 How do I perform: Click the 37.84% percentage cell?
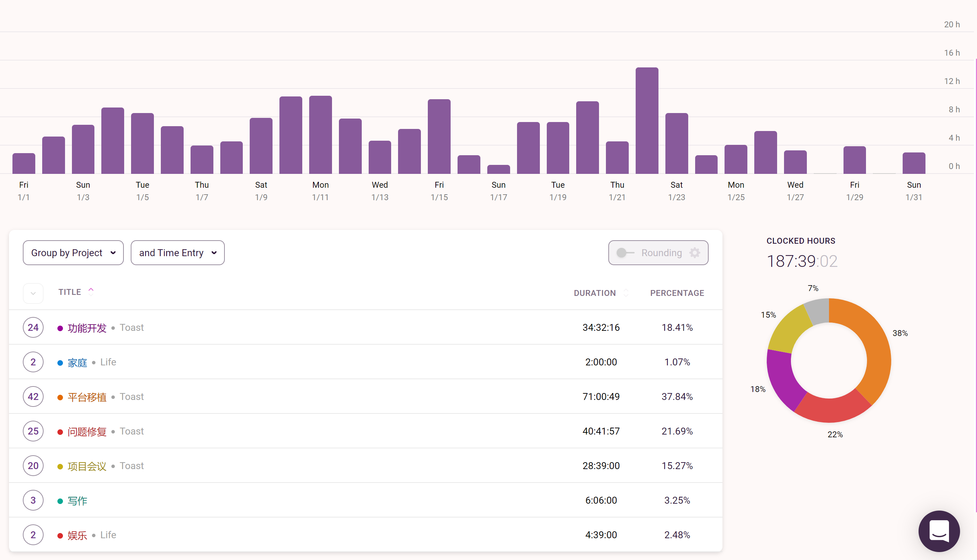677,396
